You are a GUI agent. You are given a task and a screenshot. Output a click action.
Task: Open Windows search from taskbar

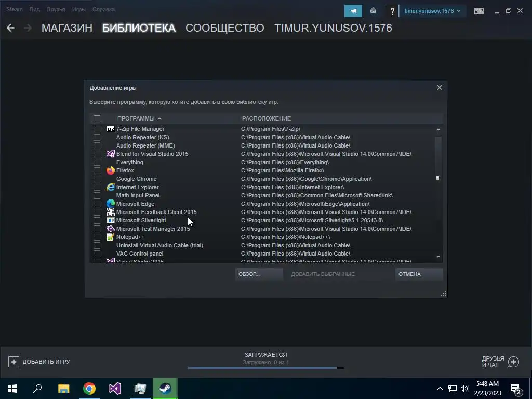pyautogui.click(x=37, y=389)
